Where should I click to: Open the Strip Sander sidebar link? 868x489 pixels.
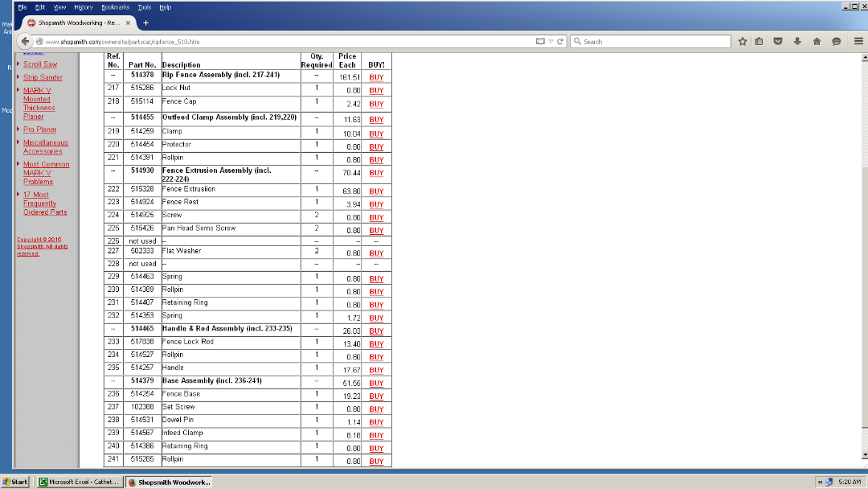click(43, 77)
